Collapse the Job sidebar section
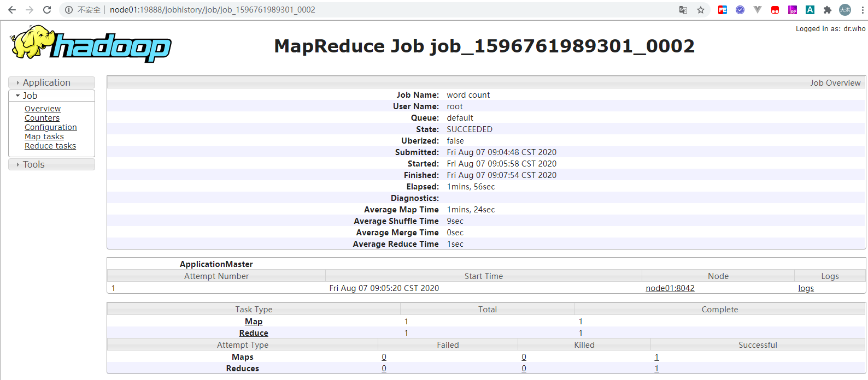This screenshot has width=868, height=380. 51,96
